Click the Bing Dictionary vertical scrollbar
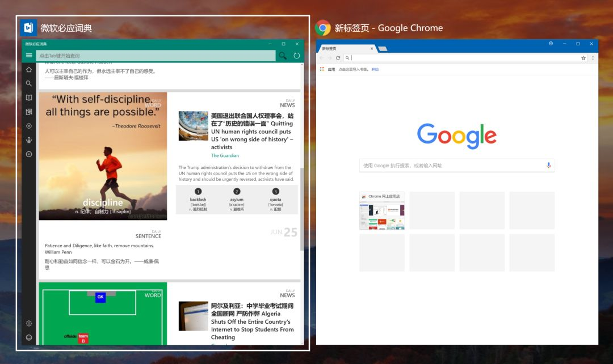Viewport: 613px width, 364px height. tap(302, 209)
